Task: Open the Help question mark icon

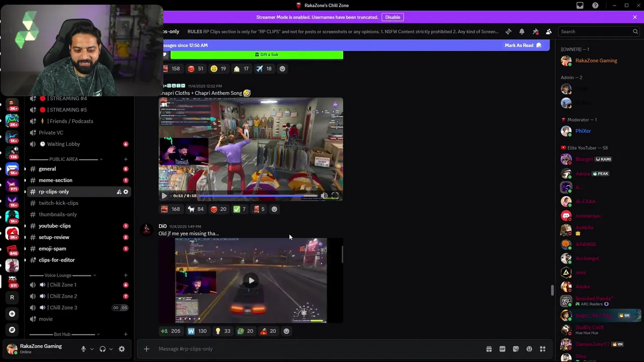Action: coord(596,6)
